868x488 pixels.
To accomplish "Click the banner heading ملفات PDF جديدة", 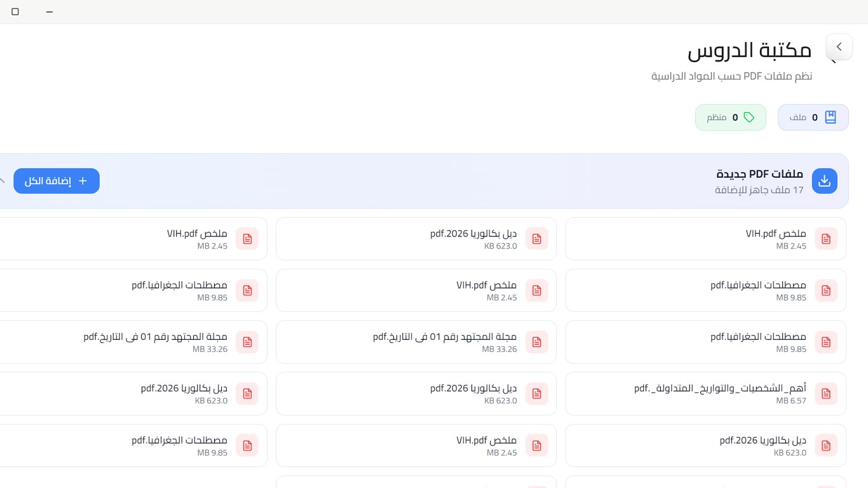I will click(x=760, y=174).
